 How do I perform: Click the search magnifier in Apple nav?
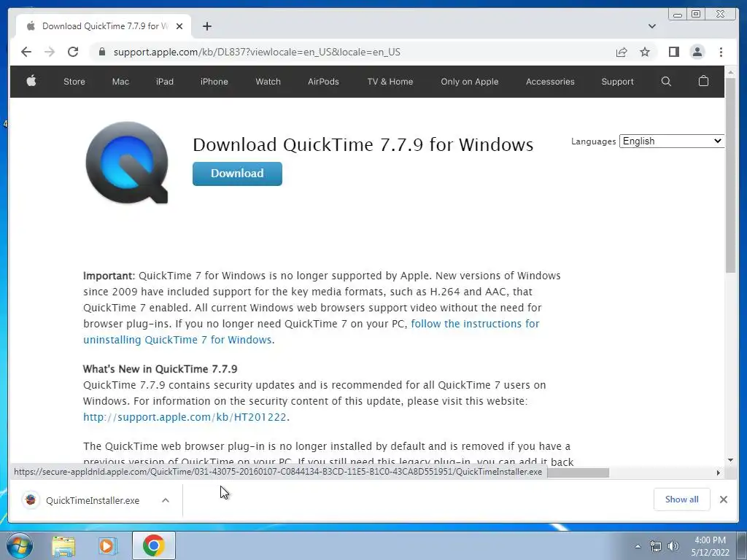tap(666, 82)
